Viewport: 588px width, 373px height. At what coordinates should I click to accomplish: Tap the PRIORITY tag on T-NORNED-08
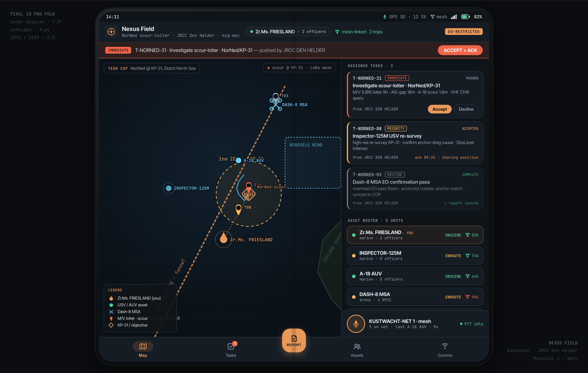(396, 128)
